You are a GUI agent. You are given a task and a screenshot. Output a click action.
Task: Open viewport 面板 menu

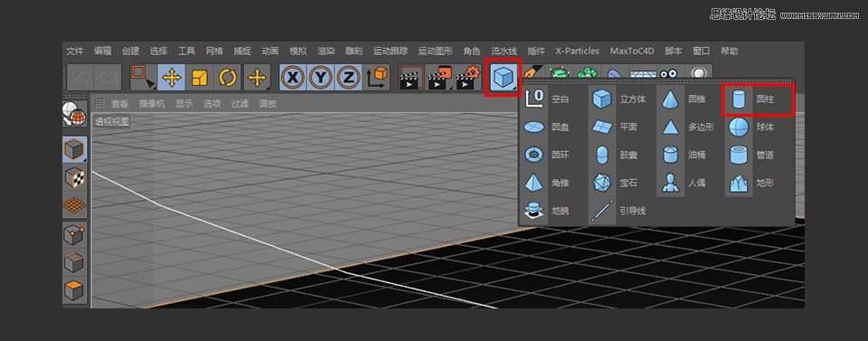click(268, 103)
